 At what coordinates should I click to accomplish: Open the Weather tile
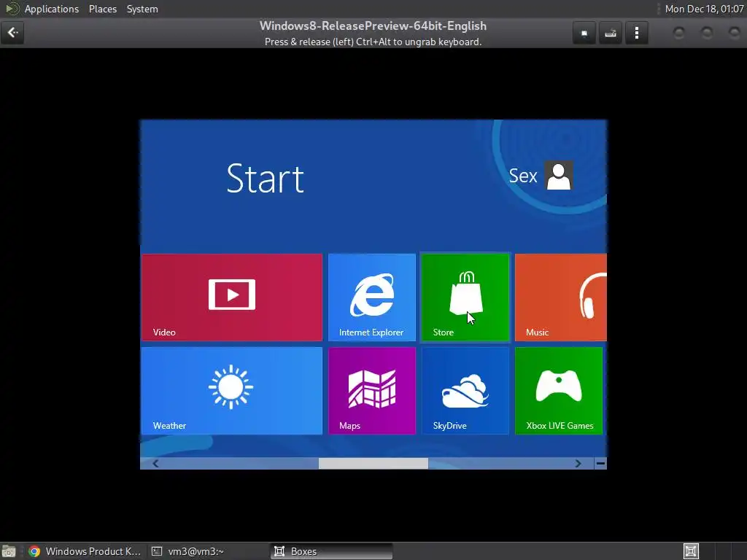point(231,391)
